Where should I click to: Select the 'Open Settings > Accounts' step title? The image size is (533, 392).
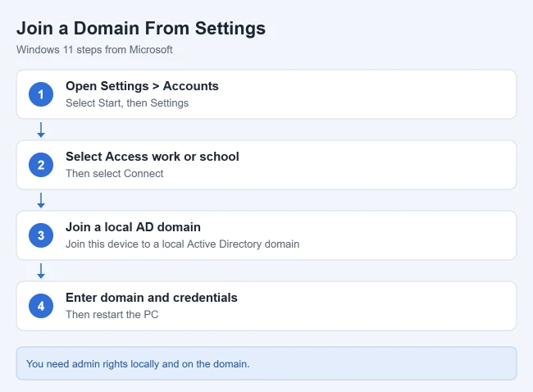click(x=142, y=86)
